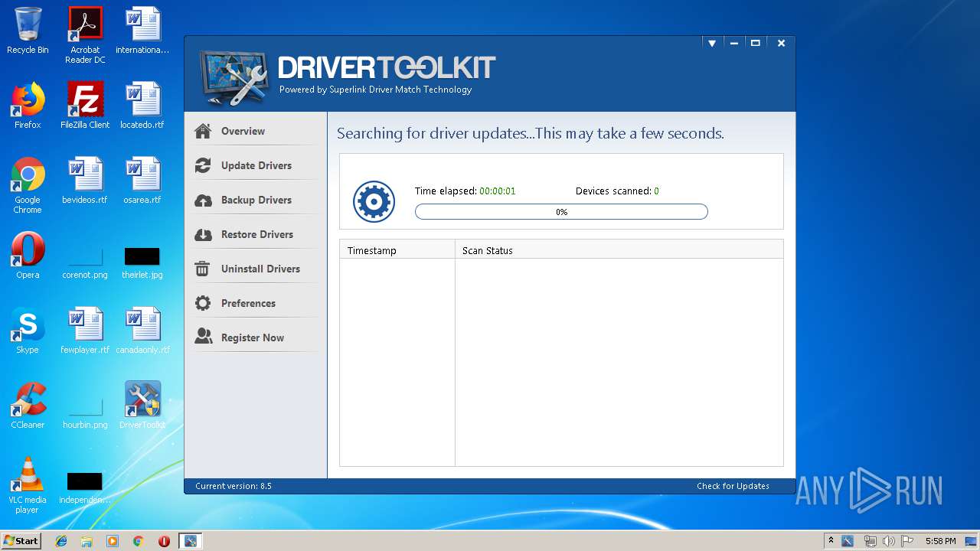Select locatedo.rtf desktop file
This screenshot has width=980, height=551.
pos(142,106)
